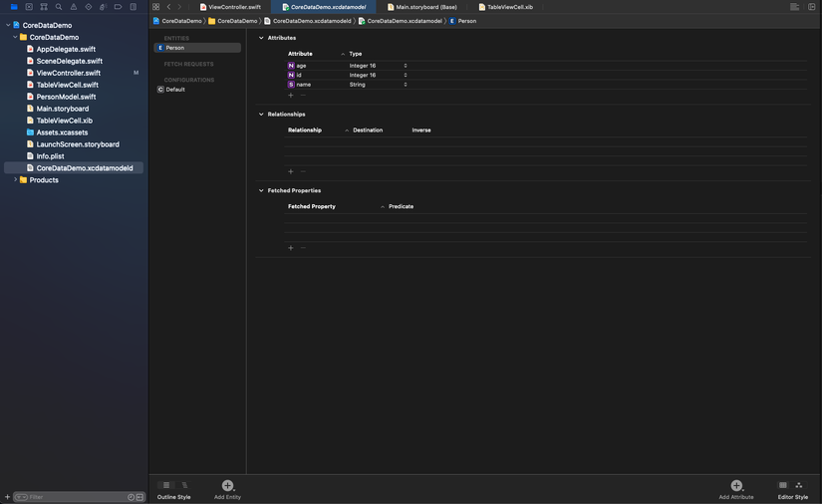Image resolution: width=822 pixels, height=504 pixels.
Task: Open type dropdown for name attribute
Action: pyautogui.click(x=406, y=85)
